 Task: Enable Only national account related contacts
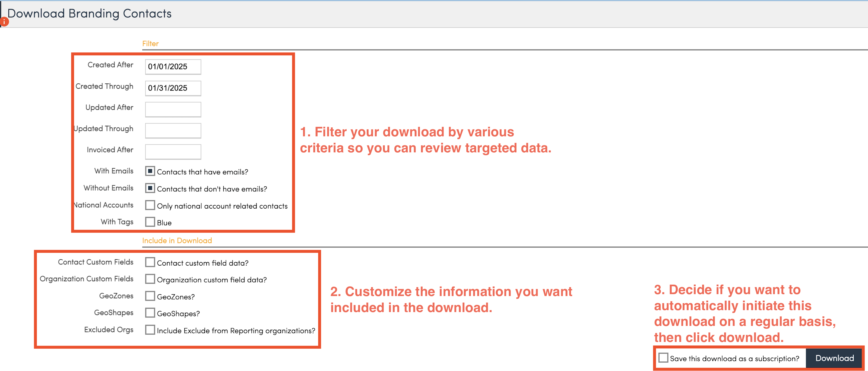[150, 205]
